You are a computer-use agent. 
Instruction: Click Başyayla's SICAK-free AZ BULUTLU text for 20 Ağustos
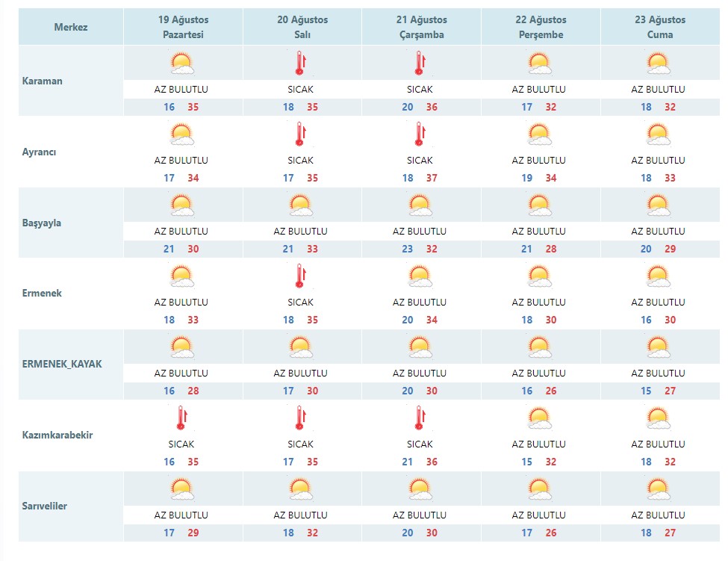coord(300,232)
